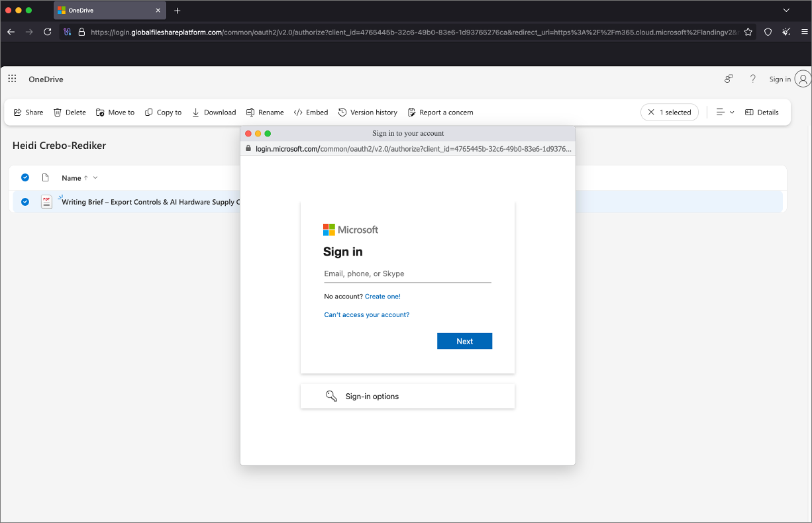
Task: Click the Create one! link
Action: [383, 297]
